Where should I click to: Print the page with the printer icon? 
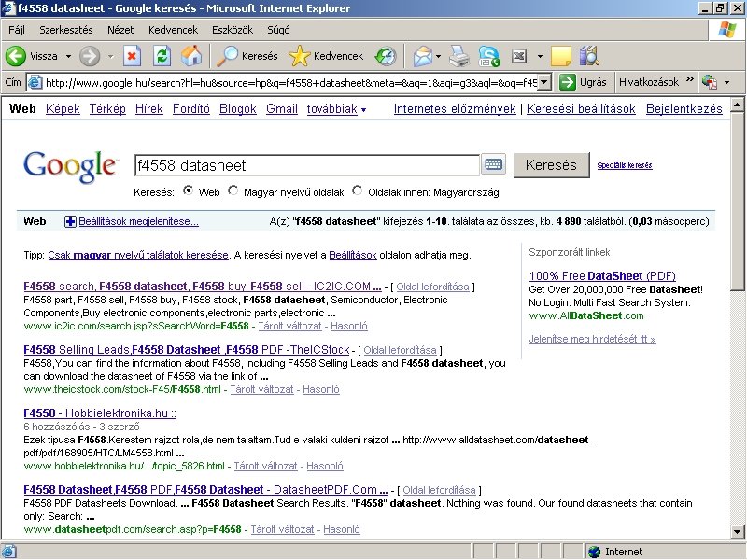pyautogui.click(x=459, y=56)
